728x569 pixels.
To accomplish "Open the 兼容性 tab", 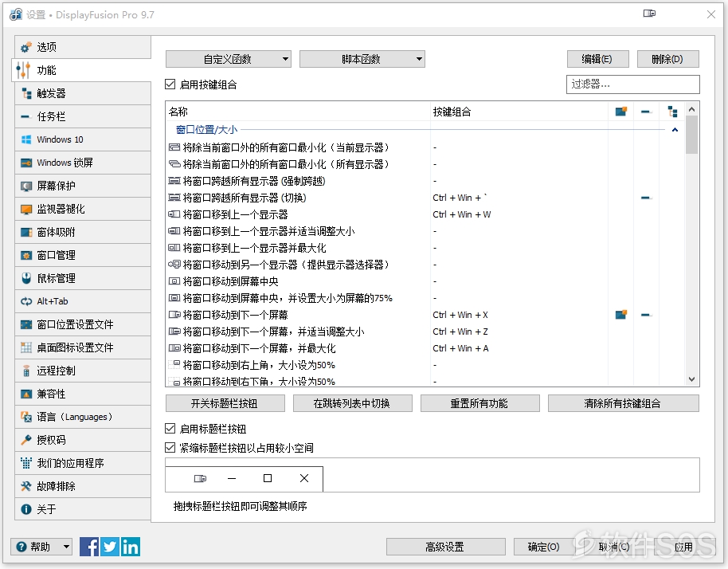I will [83, 394].
